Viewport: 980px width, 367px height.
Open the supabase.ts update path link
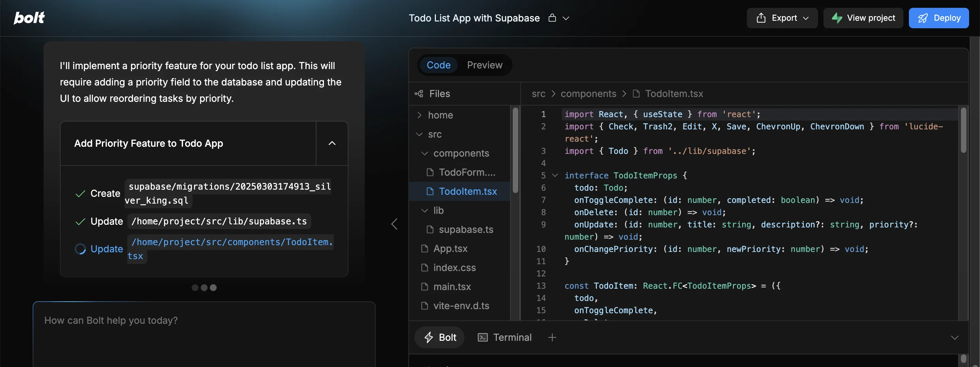(x=219, y=221)
